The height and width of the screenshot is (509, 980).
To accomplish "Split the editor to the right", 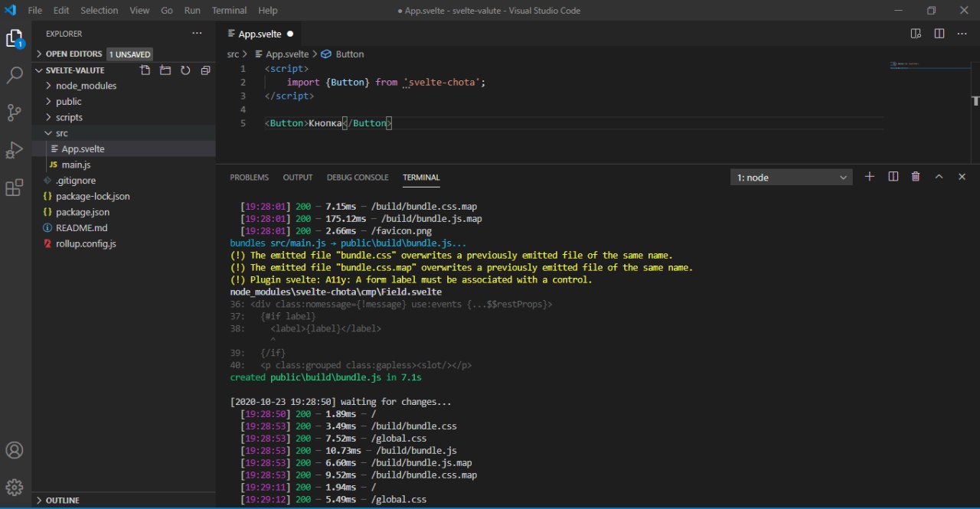I will click(x=939, y=34).
